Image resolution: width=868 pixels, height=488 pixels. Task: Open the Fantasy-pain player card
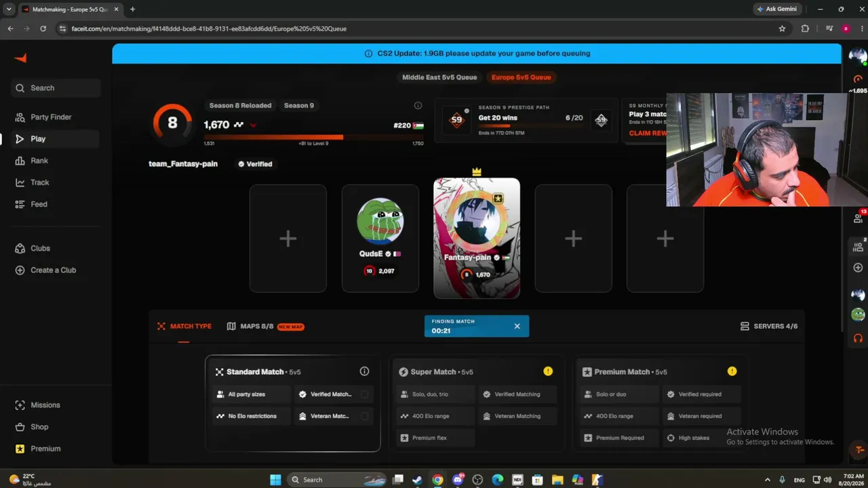[x=477, y=239]
